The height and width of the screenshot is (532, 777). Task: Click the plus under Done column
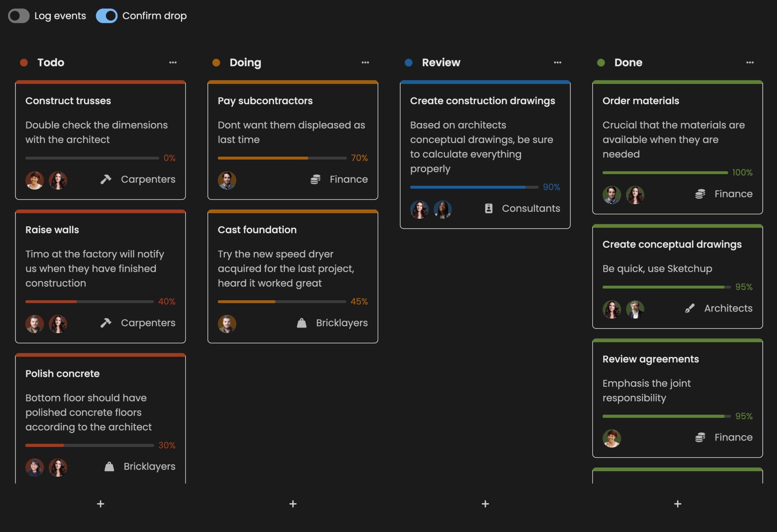tap(678, 504)
